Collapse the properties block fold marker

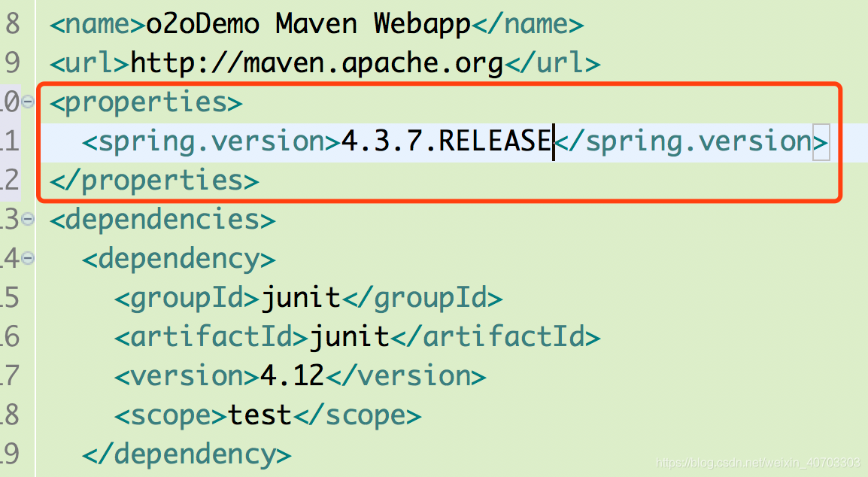click(x=27, y=102)
